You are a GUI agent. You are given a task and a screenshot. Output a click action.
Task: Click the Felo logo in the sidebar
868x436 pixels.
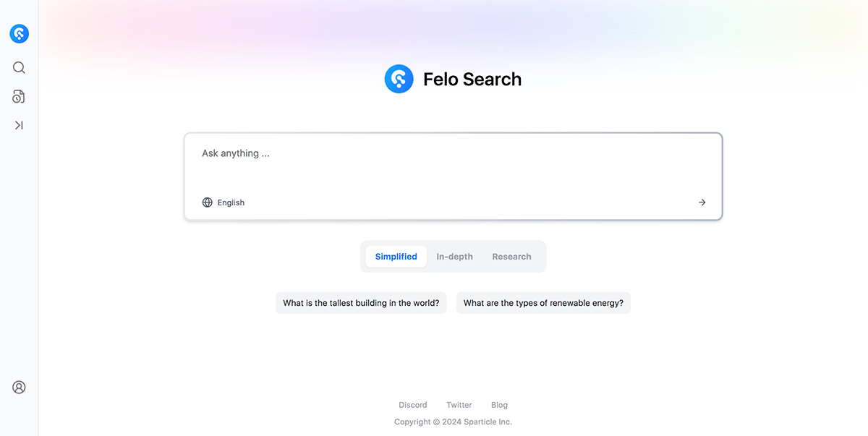click(x=19, y=33)
